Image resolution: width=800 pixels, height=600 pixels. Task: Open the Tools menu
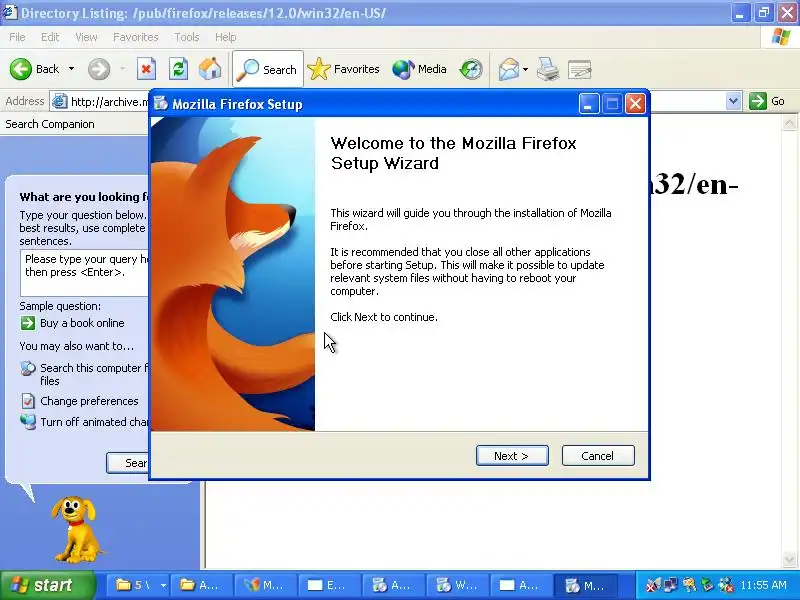point(187,37)
